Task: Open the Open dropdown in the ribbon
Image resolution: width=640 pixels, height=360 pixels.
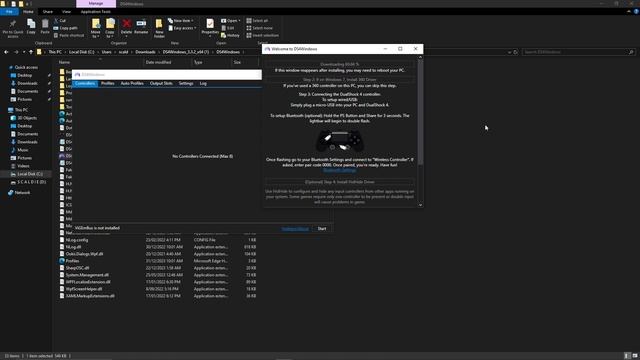Action: pos(231,20)
